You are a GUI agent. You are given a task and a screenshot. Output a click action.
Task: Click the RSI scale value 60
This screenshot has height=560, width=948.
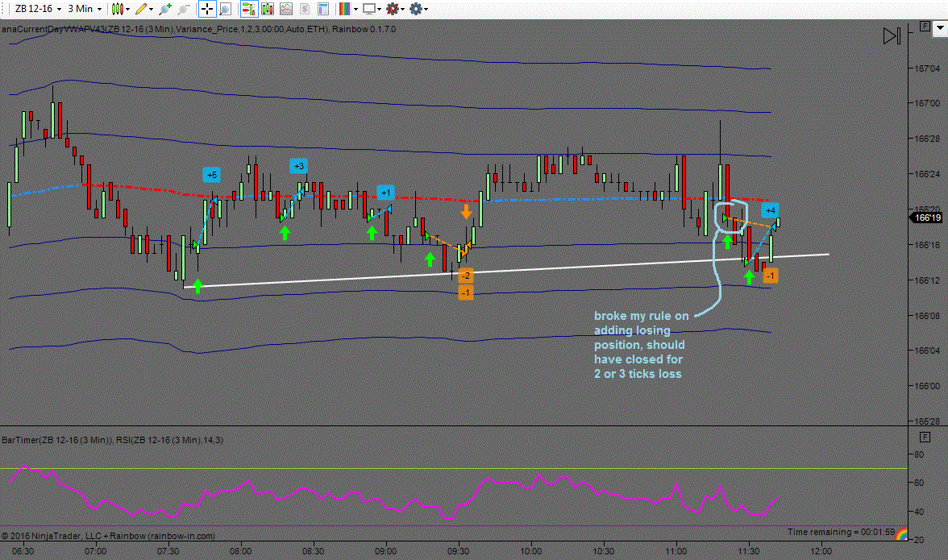919,483
